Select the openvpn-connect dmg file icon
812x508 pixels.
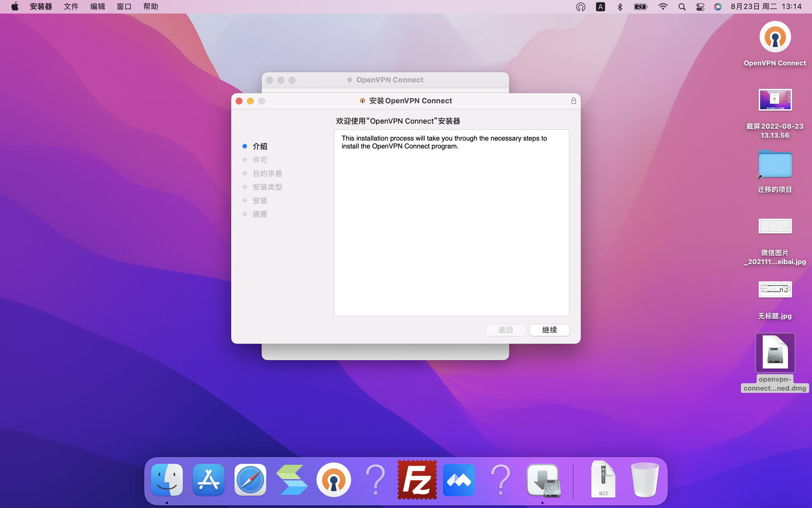(x=775, y=352)
